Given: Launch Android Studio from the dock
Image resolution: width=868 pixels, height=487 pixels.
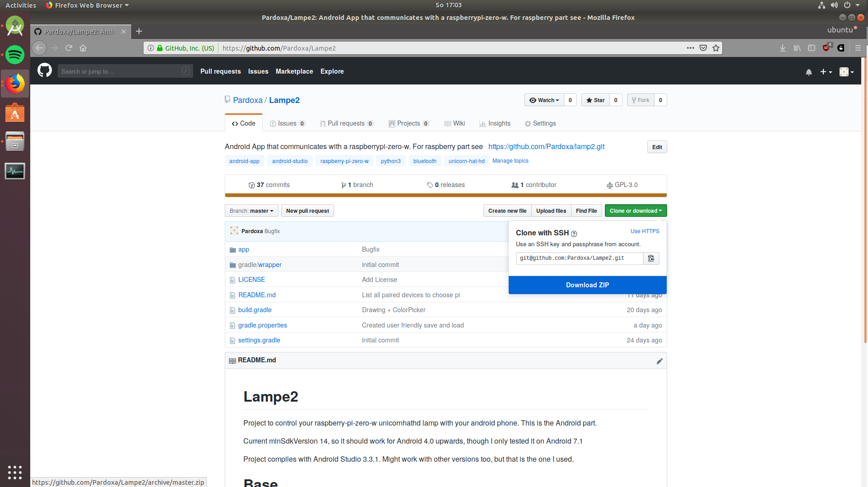Looking at the screenshot, I should 15,26.
